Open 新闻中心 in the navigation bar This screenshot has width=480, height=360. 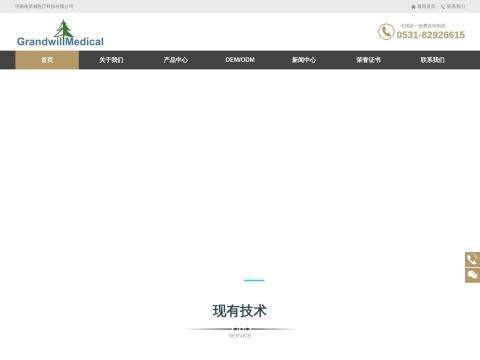[304, 60]
